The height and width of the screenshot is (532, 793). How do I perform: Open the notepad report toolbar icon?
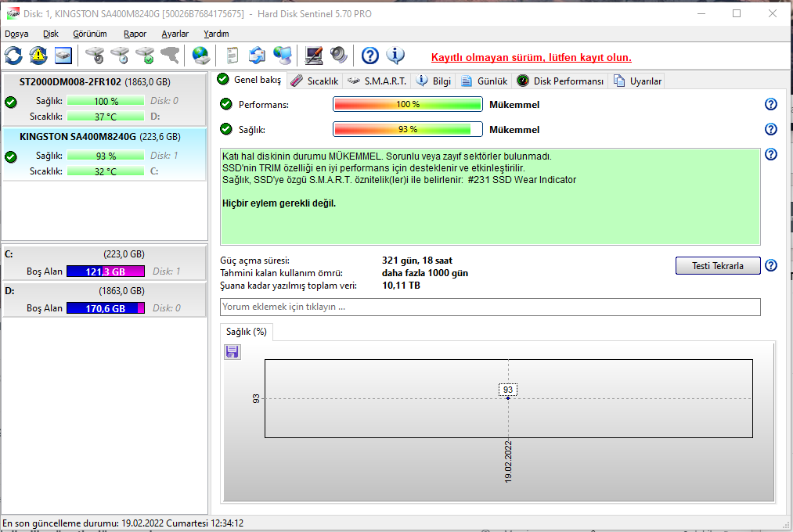(x=232, y=56)
